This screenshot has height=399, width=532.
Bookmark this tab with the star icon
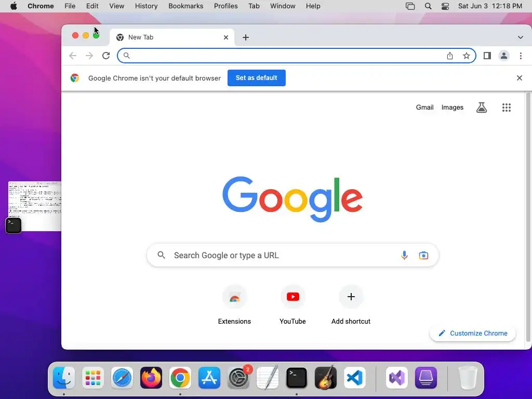[467, 56]
